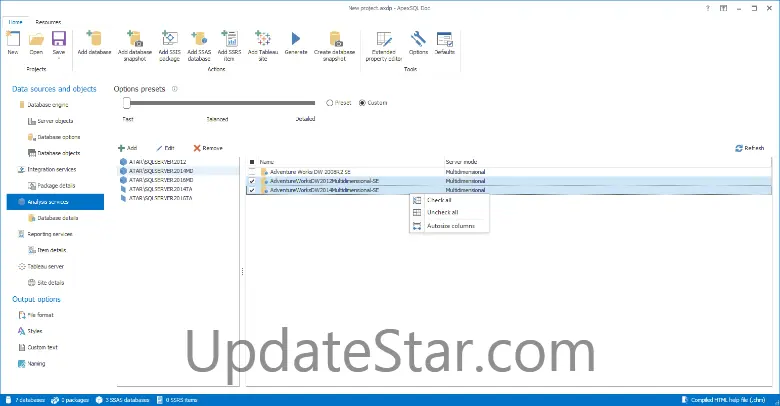Image resolution: width=780 pixels, height=406 pixels.
Task: Select Reporting services in sidebar
Action: point(50,234)
